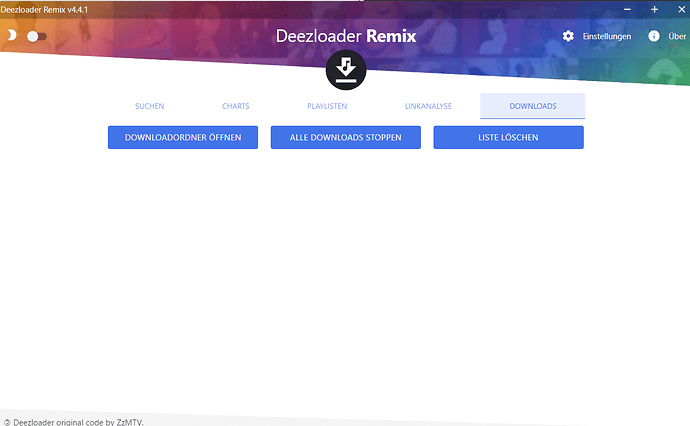Viewport: 690px width, 426px height.
Task: Click the round download logo icon
Action: click(346, 70)
